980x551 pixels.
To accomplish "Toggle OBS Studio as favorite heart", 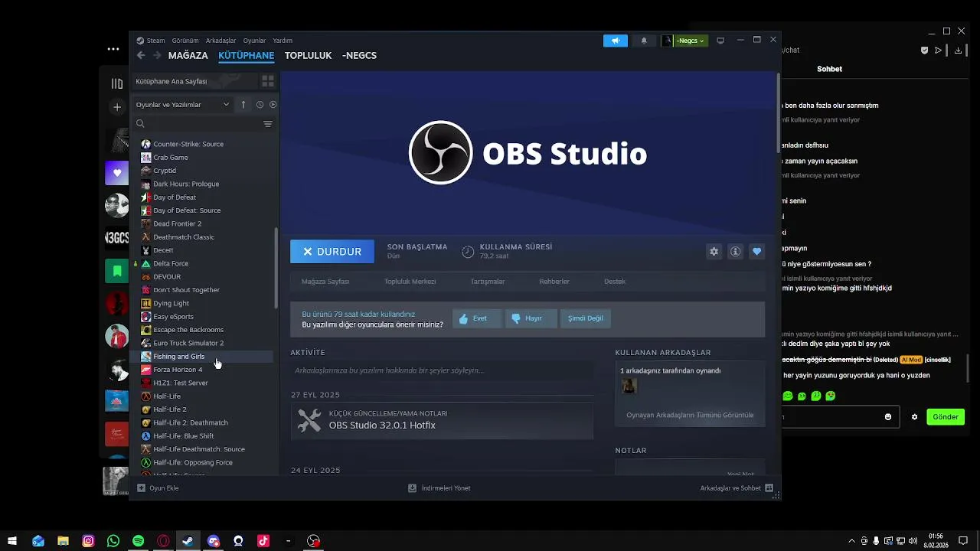I will tap(756, 251).
